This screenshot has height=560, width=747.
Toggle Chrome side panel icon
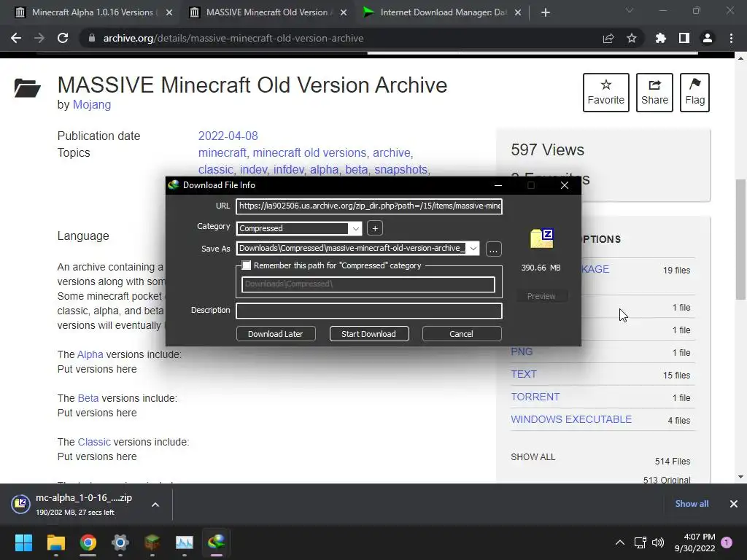[684, 38]
